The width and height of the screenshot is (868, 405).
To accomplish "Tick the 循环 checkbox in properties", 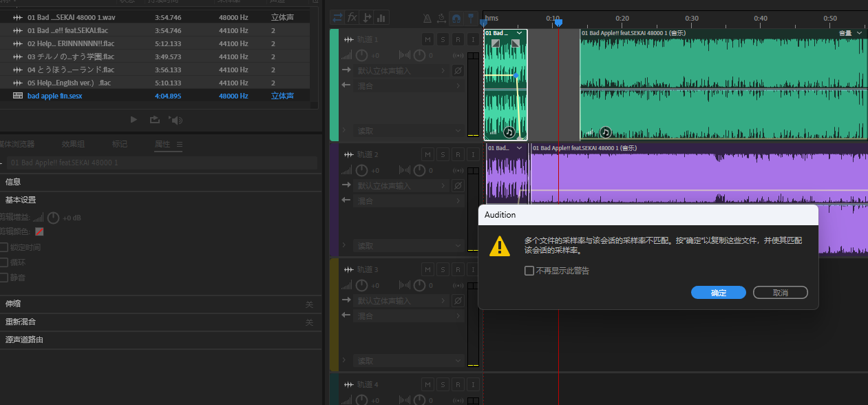I will pyautogui.click(x=4, y=262).
